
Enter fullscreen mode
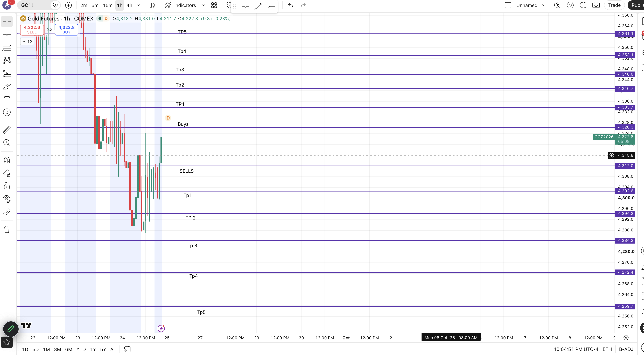tap(583, 5)
